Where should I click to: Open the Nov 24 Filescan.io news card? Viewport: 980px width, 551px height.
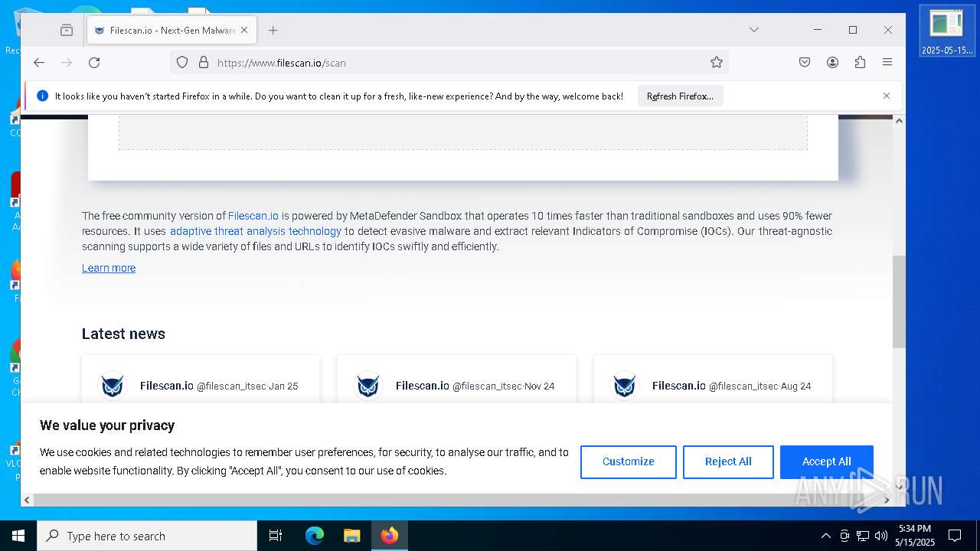click(x=456, y=380)
